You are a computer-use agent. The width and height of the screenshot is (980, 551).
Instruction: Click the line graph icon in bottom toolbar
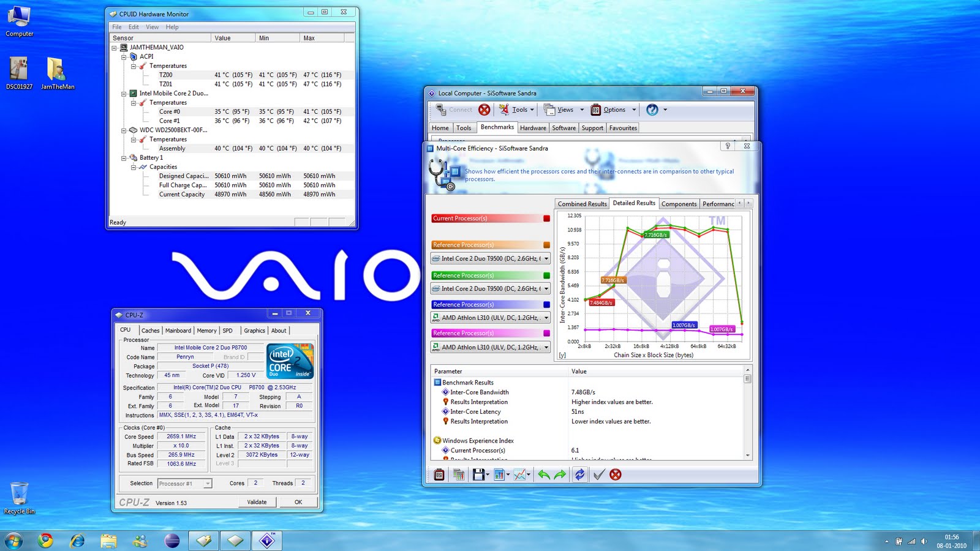[520, 474]
